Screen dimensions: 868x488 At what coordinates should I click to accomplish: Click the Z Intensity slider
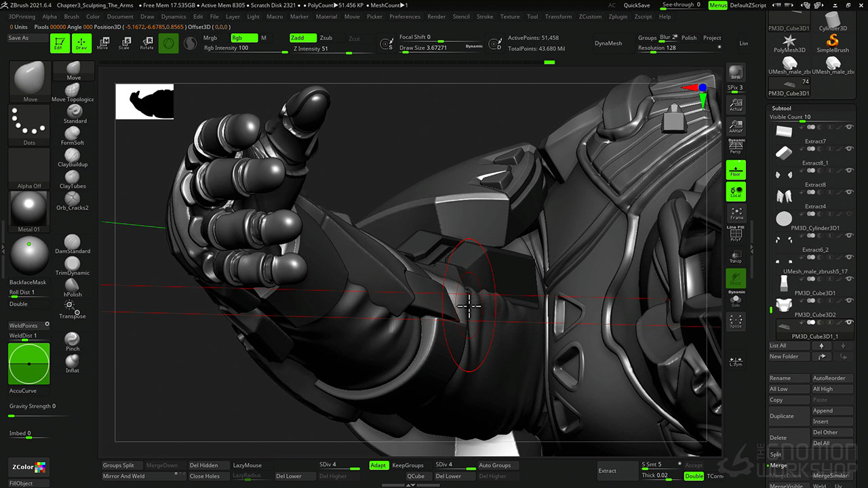tap(331, 49)
